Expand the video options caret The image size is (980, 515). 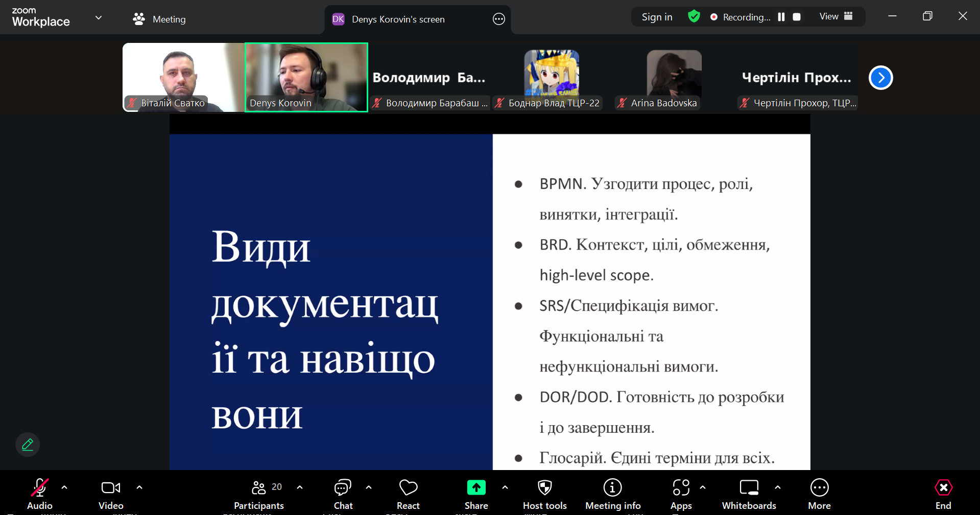point(139,487)
